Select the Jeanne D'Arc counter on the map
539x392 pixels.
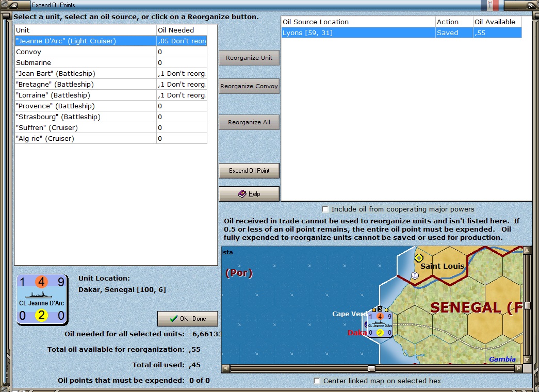coord(380,324)
